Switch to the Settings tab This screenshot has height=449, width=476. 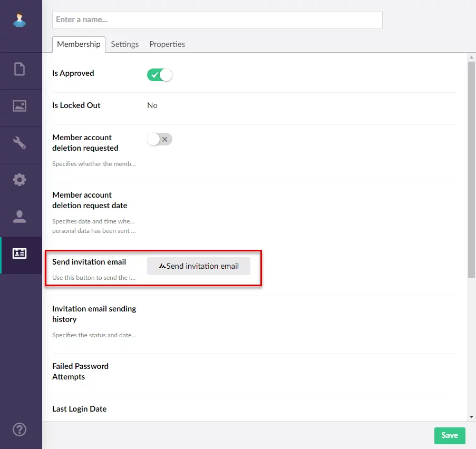pos(125,44)
